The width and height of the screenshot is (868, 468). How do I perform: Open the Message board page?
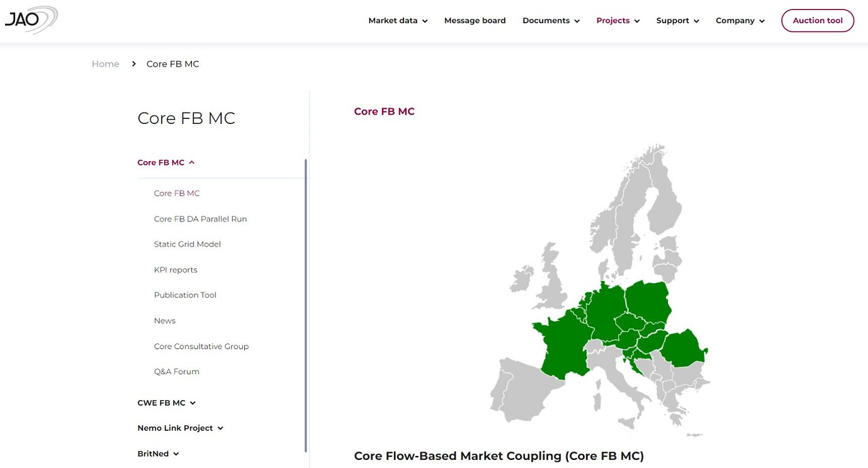point(475,21)
